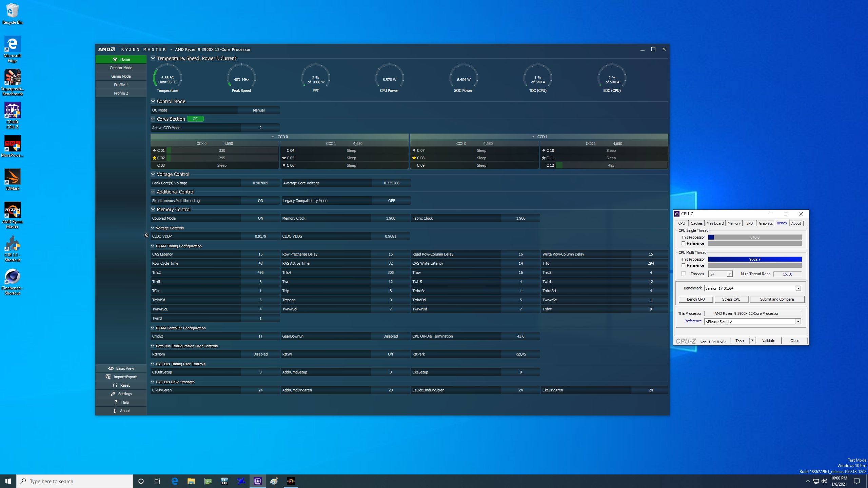Open Superposition Benchmark desktop icon

click(x=12, y=82)
